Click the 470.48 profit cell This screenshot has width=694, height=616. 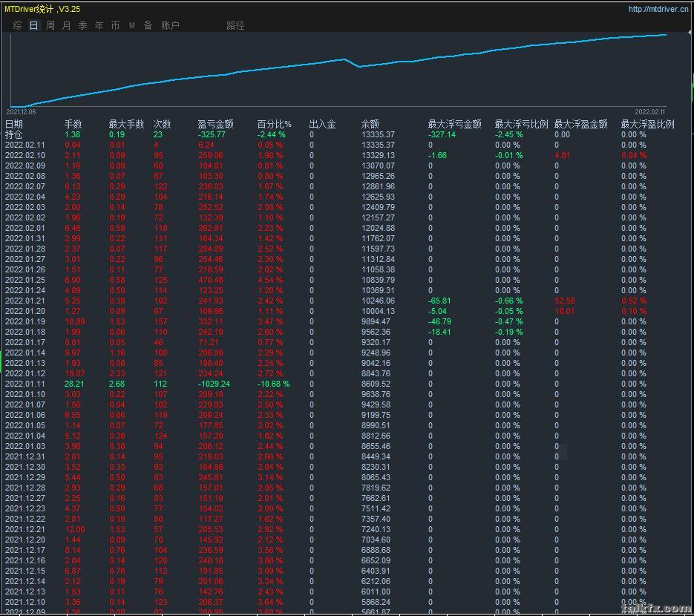(211, 280)
